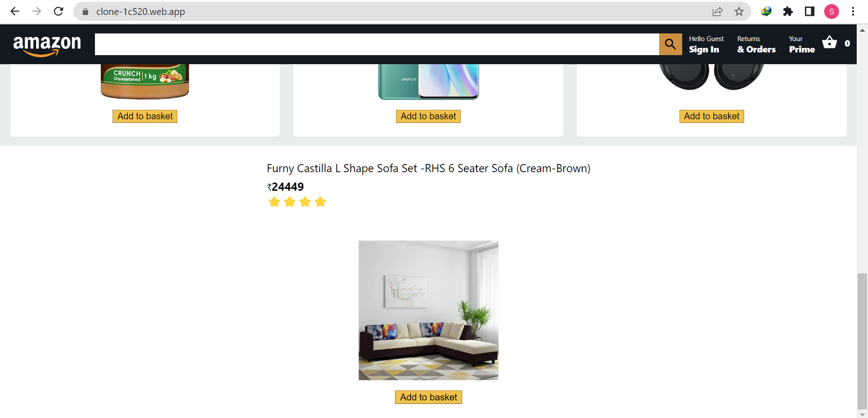Viewport: 868px width, 418px height.
Task: Open Chrome three-dot menu
Action: pyautogui.click(x=853, y=11)
